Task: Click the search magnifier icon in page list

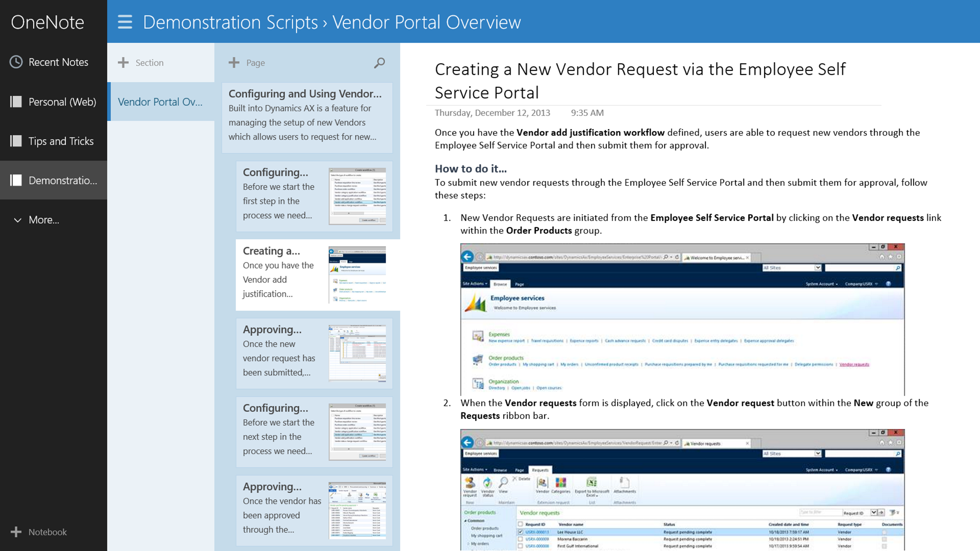Action: [x=379, y=63]
